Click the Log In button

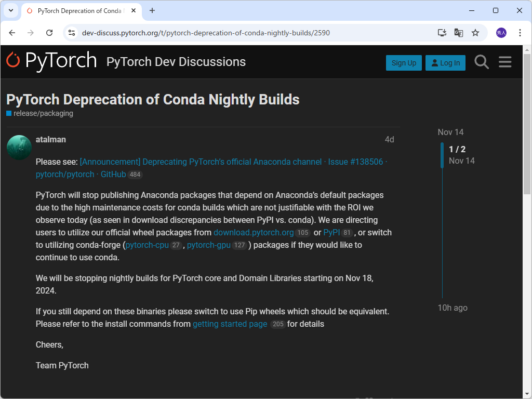(x=445, y=63)
